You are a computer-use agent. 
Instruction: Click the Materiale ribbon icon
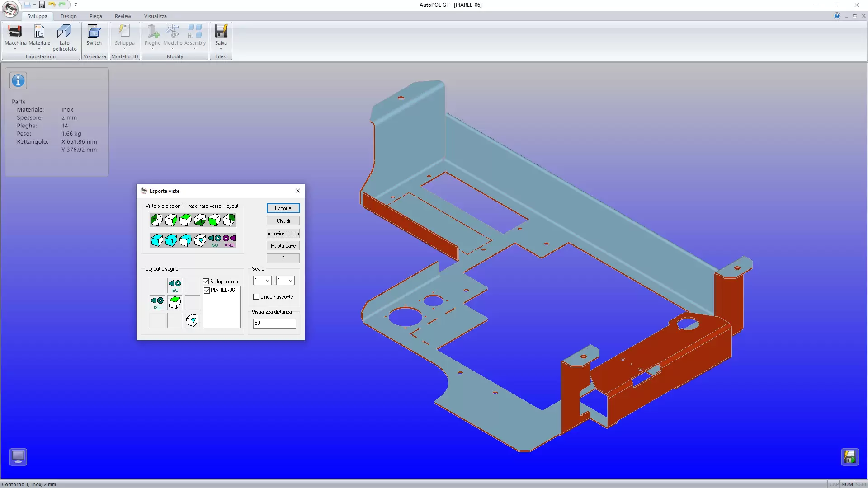click(x=39, y=32)
